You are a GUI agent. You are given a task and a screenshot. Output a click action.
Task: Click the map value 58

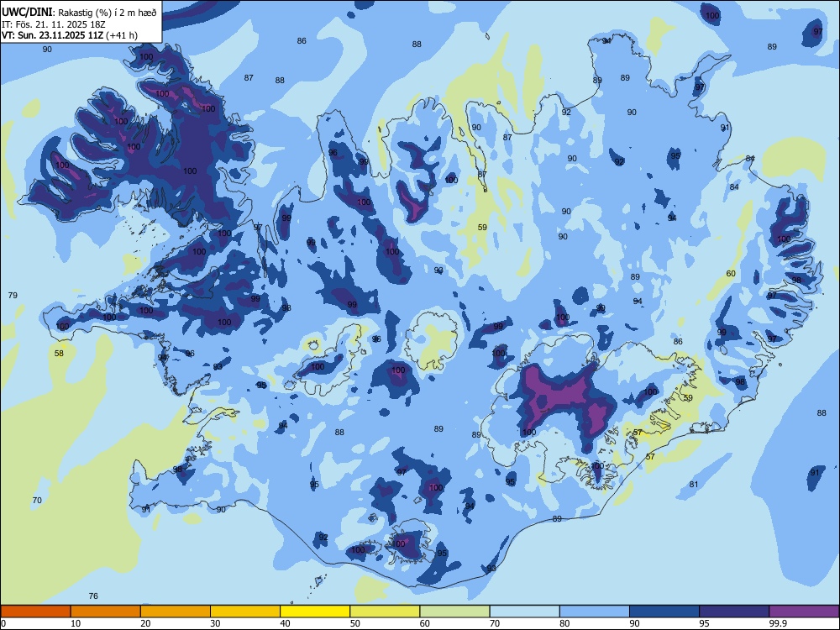(x=59, y=353)
